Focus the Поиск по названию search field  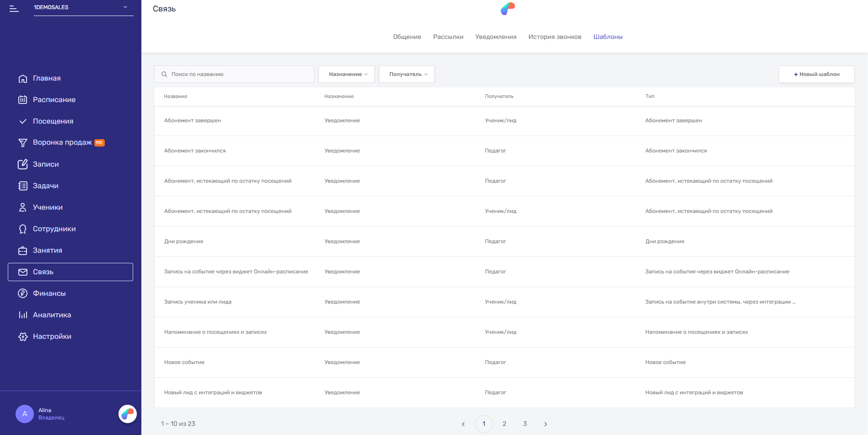(x=234, y=74)
